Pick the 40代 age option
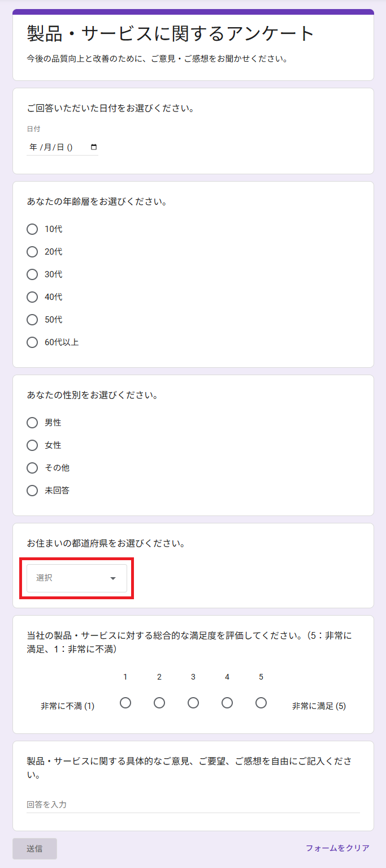 tap(32, 297)
